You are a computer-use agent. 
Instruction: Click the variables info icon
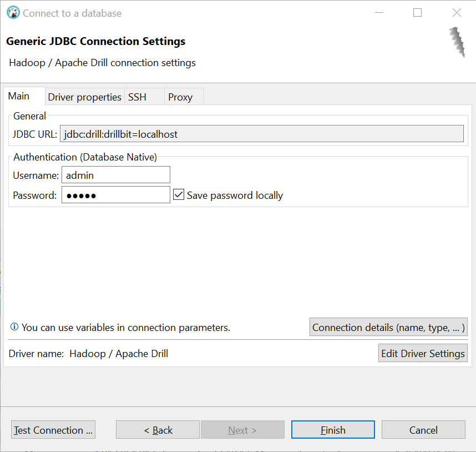point(14,327)
